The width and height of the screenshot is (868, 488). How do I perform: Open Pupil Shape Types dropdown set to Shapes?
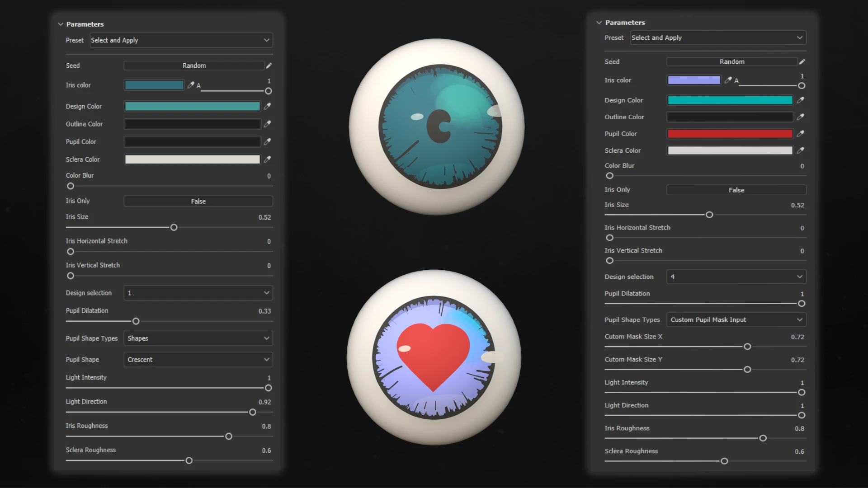[198, 338]
